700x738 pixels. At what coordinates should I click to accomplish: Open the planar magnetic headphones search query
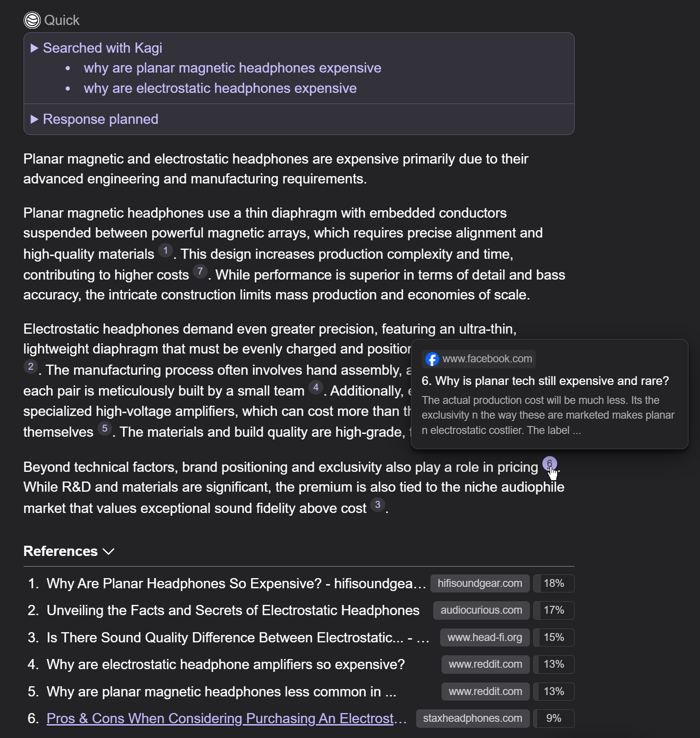(232, 68)
